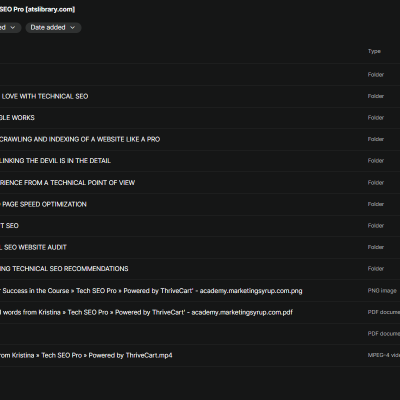Select the "LOVE WITH TECHNICAL SEO" folder row
Viewport: 400px width, 400px height.
coord(200,96)
